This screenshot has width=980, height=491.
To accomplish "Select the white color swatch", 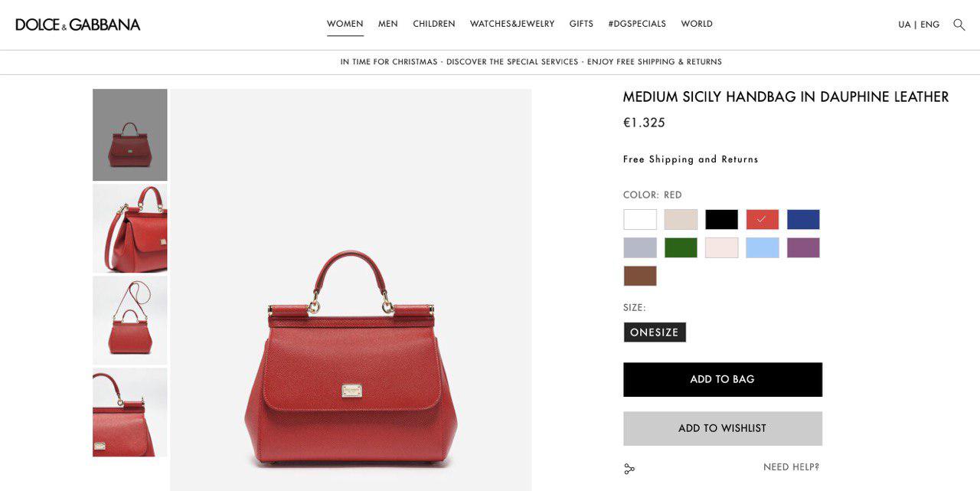I will (640, 220).
